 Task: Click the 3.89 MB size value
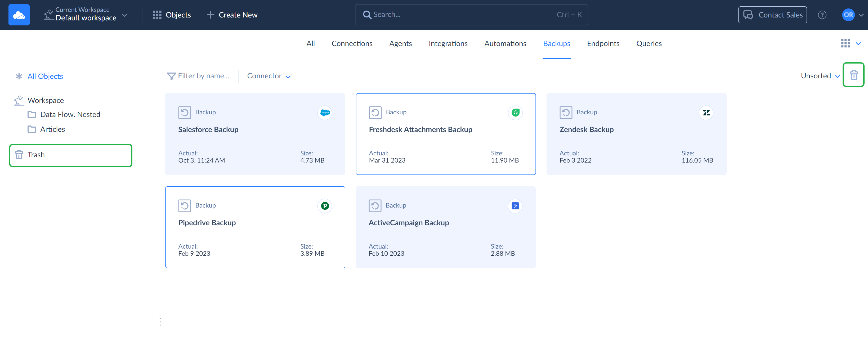pyautogui.click(x=312, y=254)
